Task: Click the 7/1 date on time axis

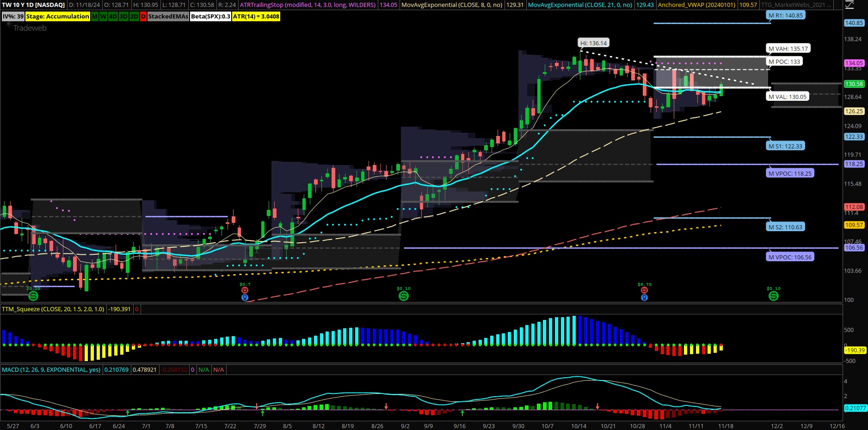Action: (146, 426)
